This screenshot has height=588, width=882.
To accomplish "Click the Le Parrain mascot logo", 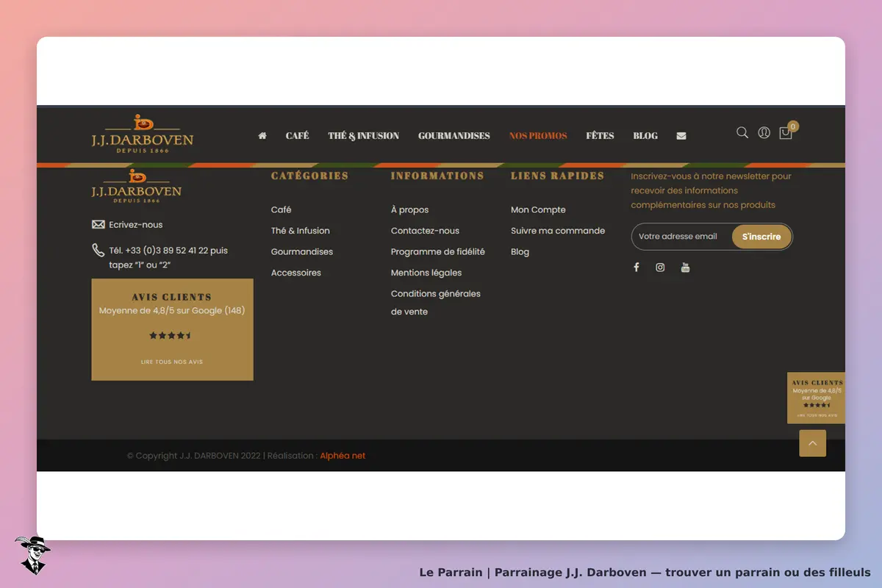I will [x=32, y=554].
